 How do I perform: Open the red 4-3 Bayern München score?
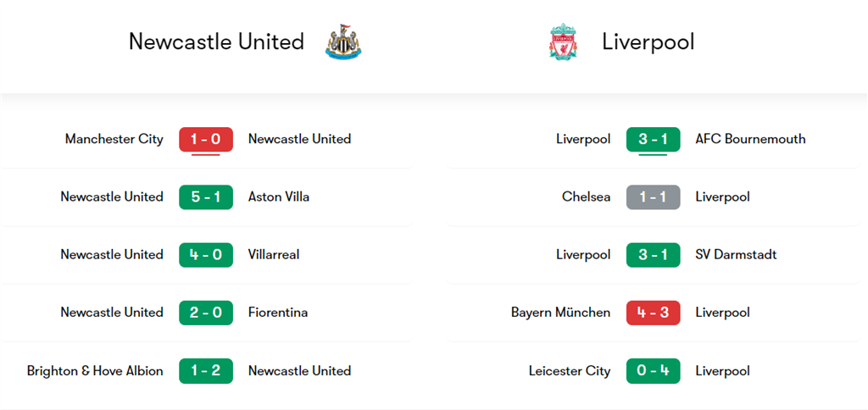coord(653,313)
